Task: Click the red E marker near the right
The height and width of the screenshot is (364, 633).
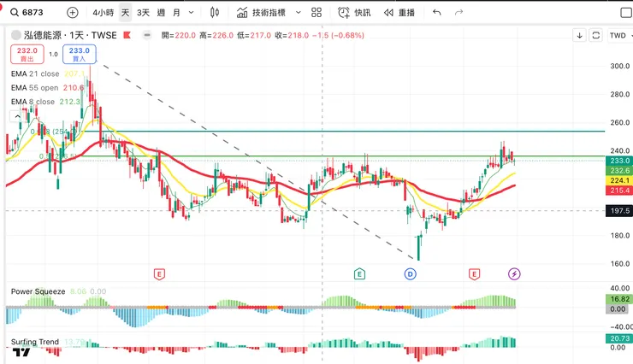Action: pos(474,274)
